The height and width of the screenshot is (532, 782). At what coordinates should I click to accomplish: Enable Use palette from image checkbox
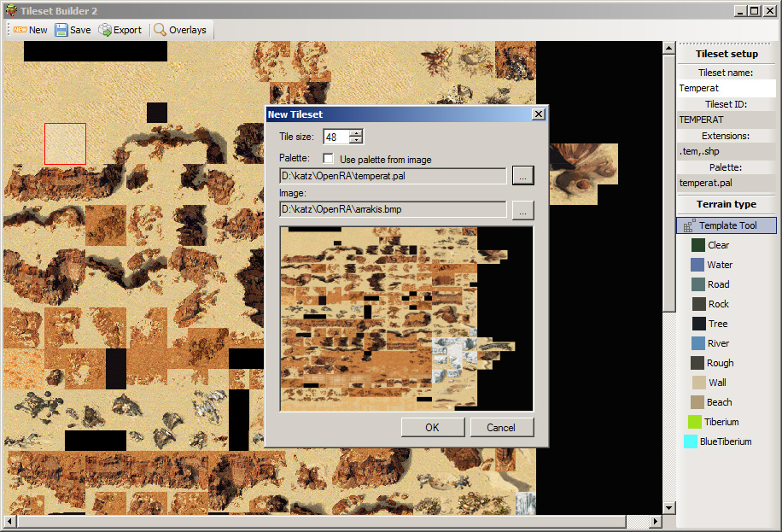328,159
